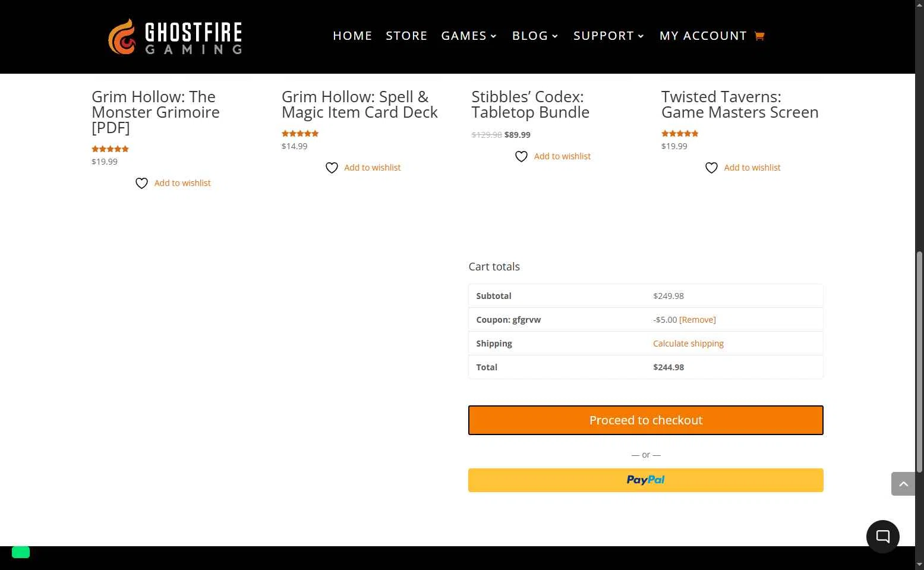Open the Support menu label
The height and width of the screenshot is (570, 924).
point(604,36)
